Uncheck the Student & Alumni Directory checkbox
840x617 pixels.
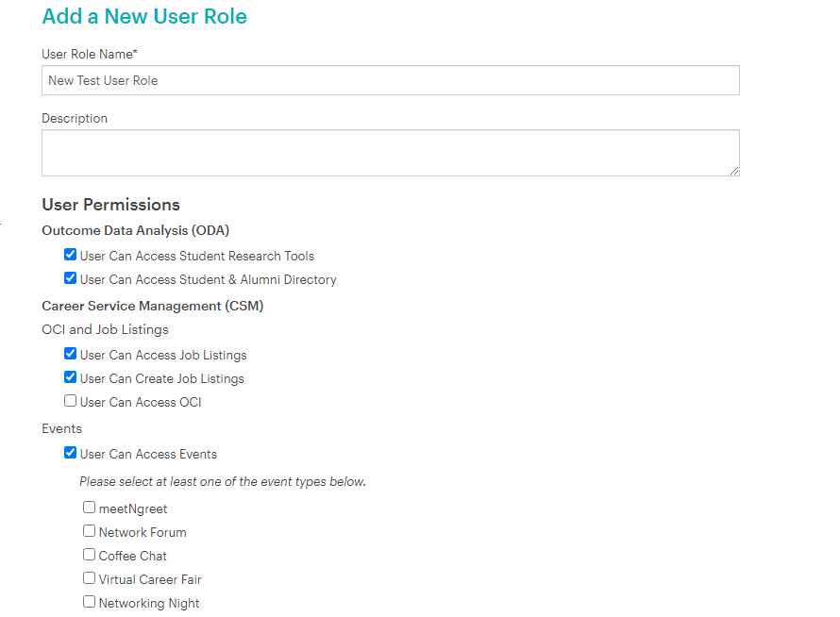71,278
